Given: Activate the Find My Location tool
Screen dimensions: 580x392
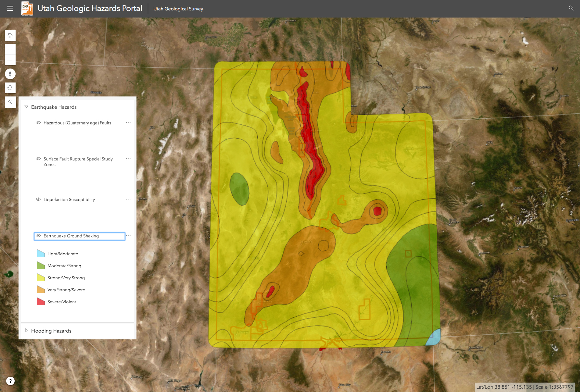Looking at the screenshot, I should [10, 88].
